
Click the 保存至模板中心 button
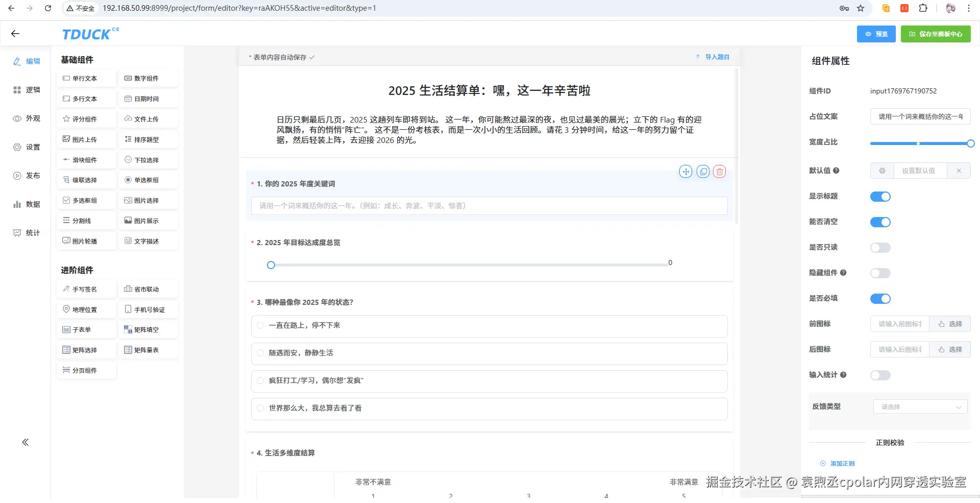click(x=936, y=34)
